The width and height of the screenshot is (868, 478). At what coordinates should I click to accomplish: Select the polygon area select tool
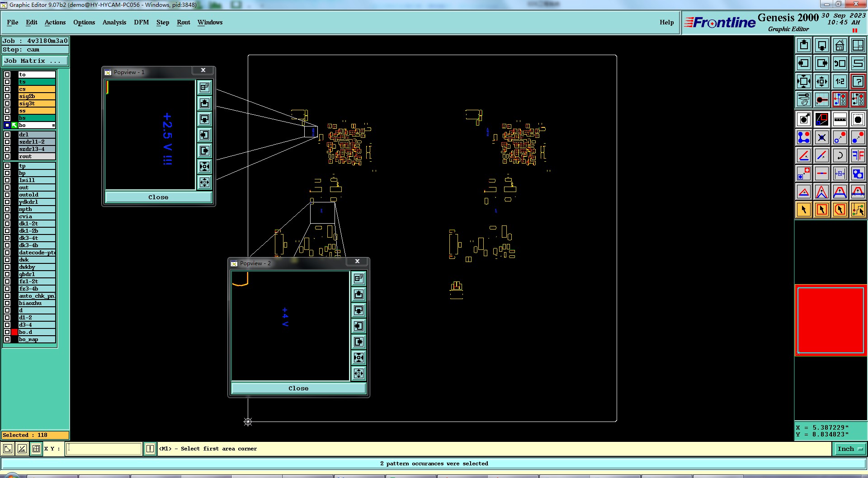840,210
